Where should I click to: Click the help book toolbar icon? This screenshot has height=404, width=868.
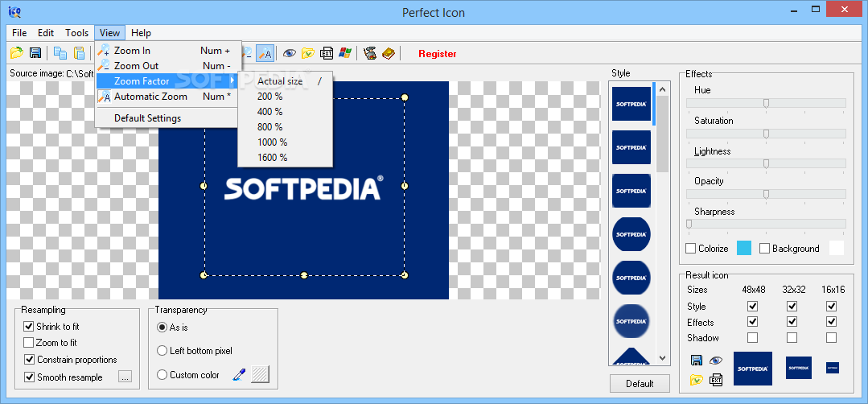tap(389, 53)
